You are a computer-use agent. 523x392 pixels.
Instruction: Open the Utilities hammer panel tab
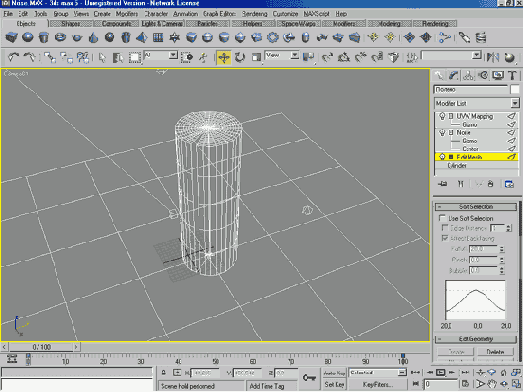pos(513,76)
